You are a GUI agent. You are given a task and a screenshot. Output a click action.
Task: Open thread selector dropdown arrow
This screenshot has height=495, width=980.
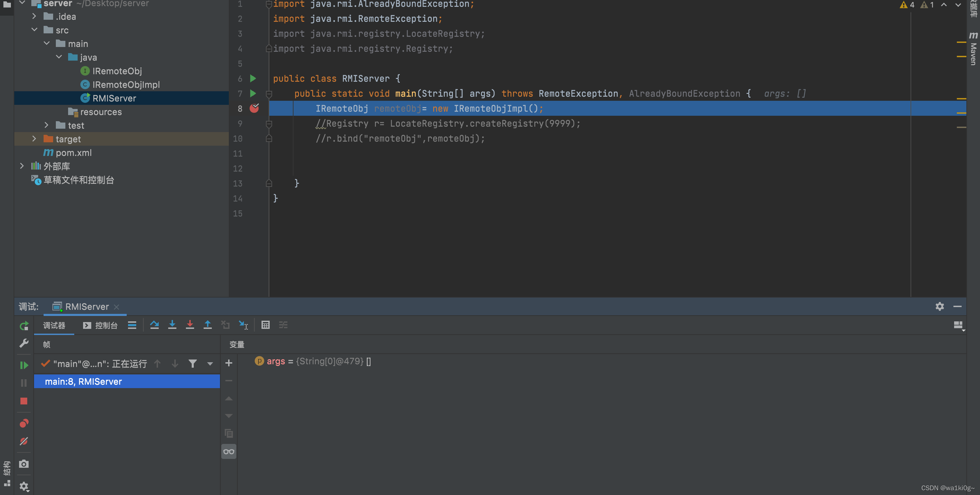pyautogui.click(x=210, y=364)
